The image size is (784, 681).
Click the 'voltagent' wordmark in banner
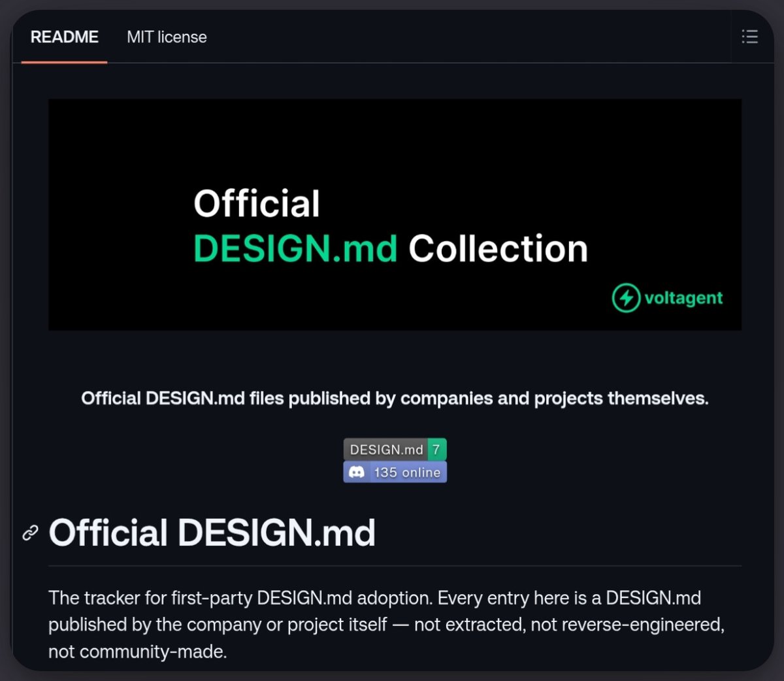(683, 298)
